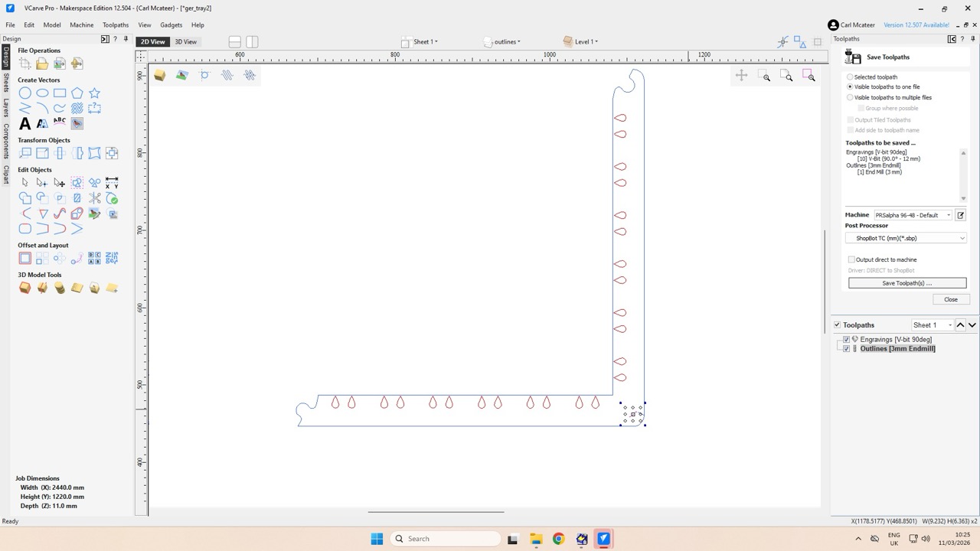The height and width of the screenshot is (551, 980).
Task: Open the Toolpaths menu
Action: (116, 24)
